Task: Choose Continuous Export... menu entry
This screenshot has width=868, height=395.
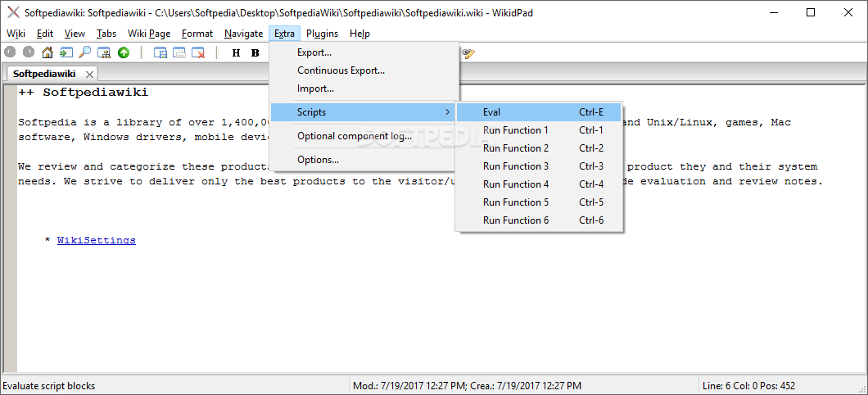Action: 364,70
